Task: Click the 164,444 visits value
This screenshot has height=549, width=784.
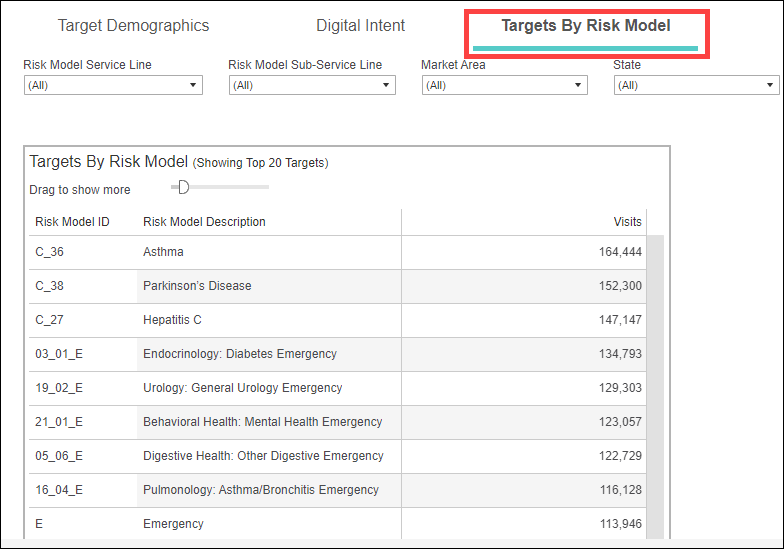Action: (x=620, y=253)
